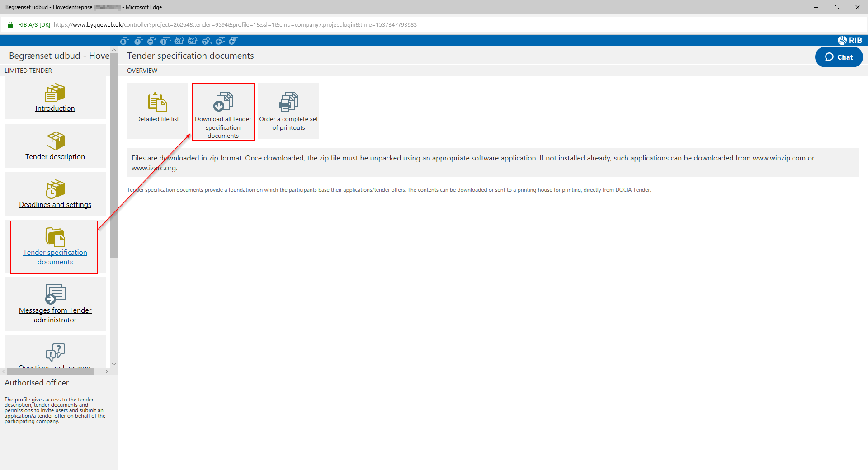Open Messages from Tender administrator
868x470 pixels.
click(x=55, y=315)
